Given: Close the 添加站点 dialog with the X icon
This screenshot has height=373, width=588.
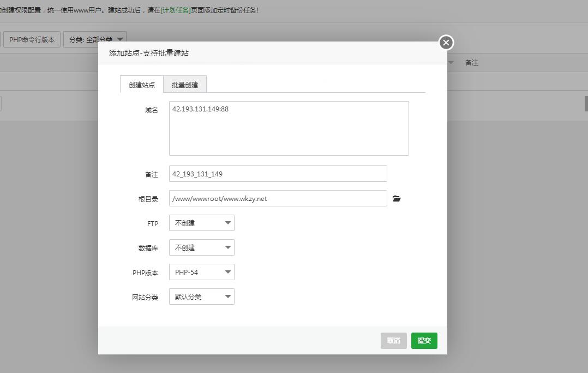Looking at the screenshot, I should [x=446, y=43].
